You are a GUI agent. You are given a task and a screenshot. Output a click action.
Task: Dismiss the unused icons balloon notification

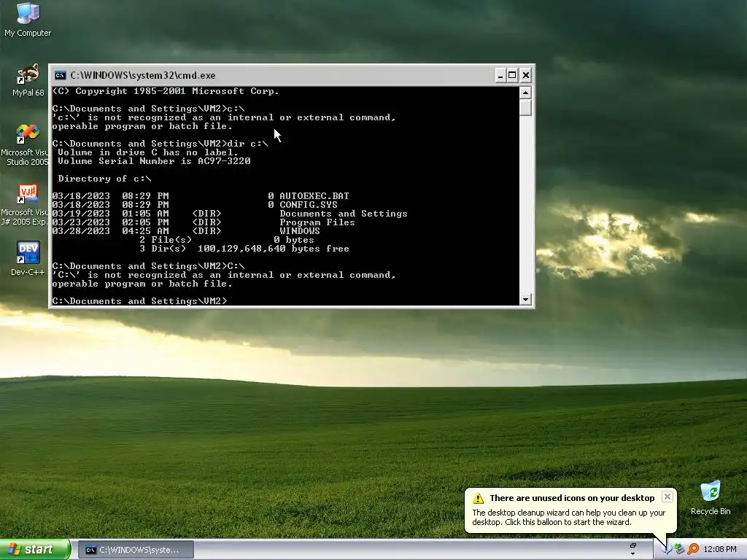click(667, 497)
